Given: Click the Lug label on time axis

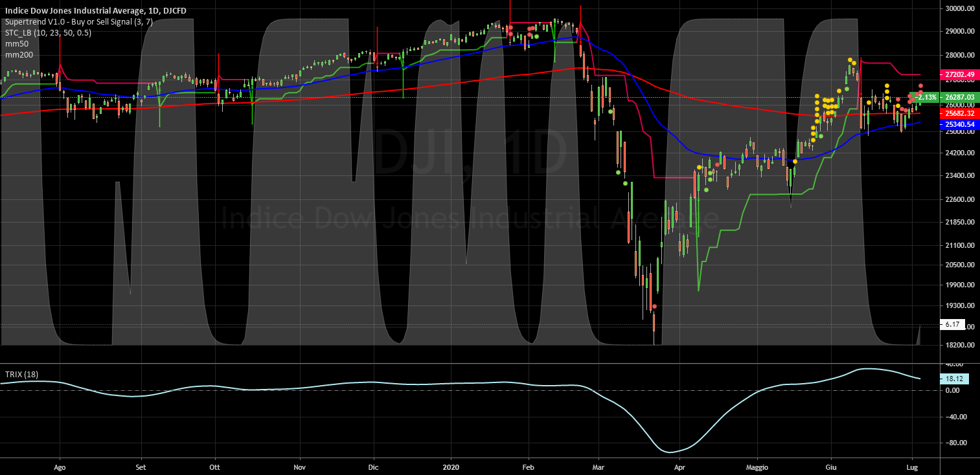Looking at the screenshot, I should pyautogui.click(x=911, y=466).
